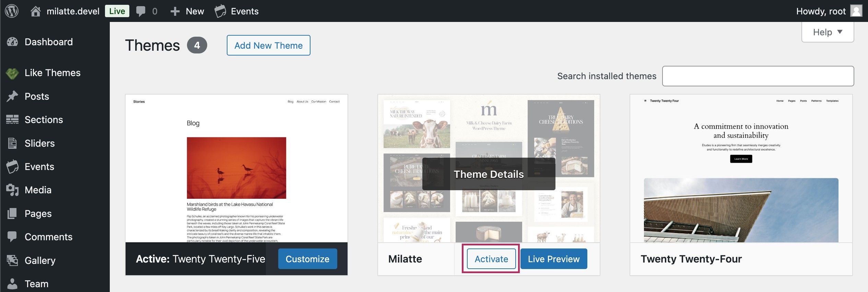Viewport: 868px width, 292px height.
Task: Open the Like Themes menu item
Action: coord(55,73)
